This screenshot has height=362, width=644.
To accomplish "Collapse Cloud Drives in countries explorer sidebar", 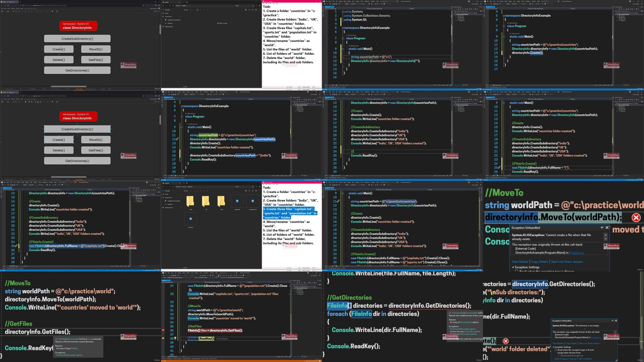I will click(180, 198).
